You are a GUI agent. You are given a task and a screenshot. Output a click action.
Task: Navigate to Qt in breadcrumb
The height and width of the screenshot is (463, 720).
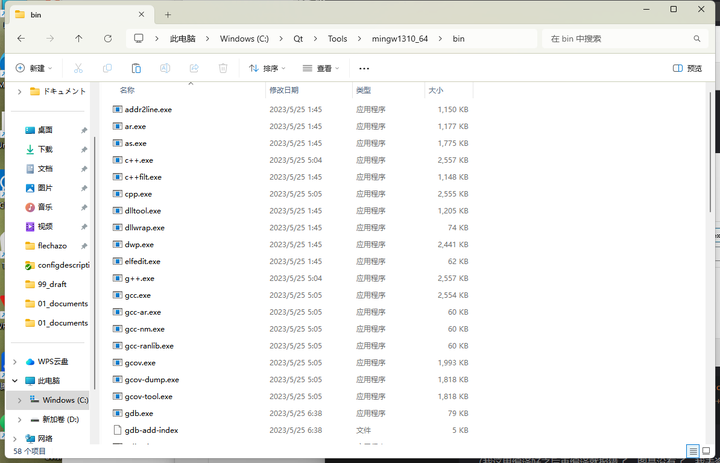point(298,39)
